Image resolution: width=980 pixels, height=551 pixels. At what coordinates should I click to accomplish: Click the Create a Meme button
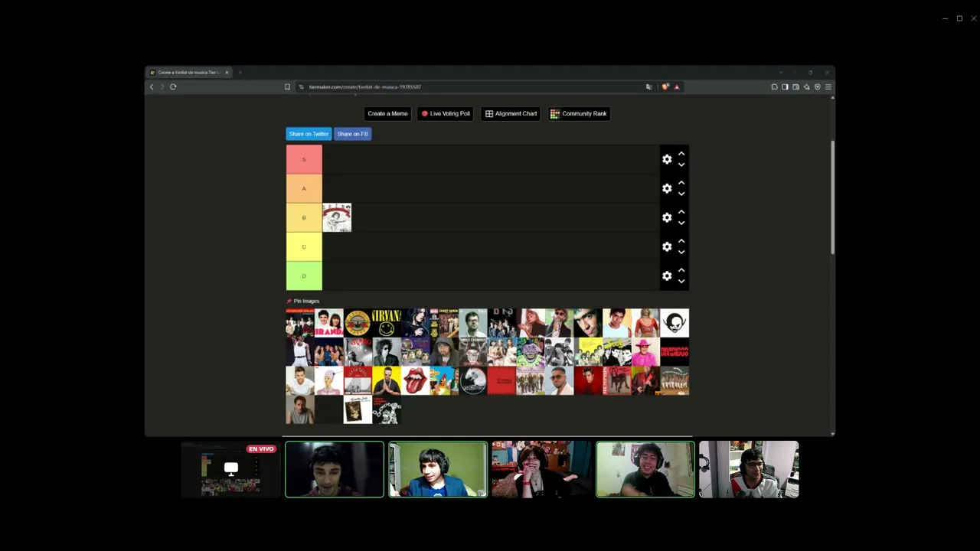coord(387,113)
